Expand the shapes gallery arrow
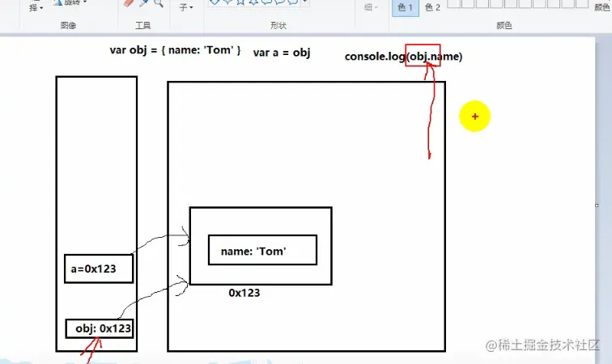The width and height of the screenshot is (612, 364). click(305, 2)
